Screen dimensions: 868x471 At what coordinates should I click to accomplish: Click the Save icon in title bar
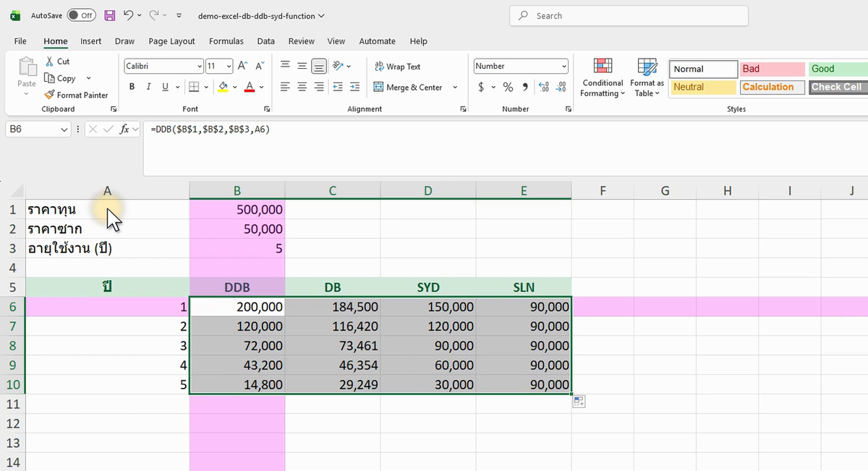[110, 15]
